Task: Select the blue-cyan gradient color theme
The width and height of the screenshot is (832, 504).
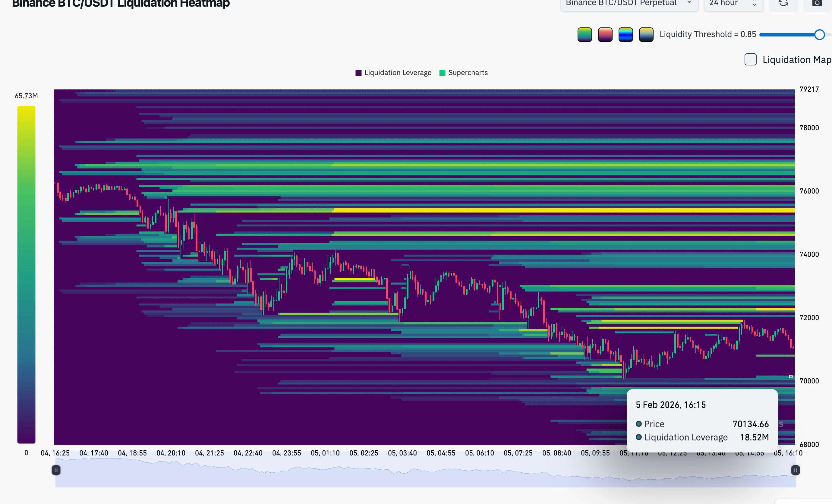Action: [x=625, y=34]
